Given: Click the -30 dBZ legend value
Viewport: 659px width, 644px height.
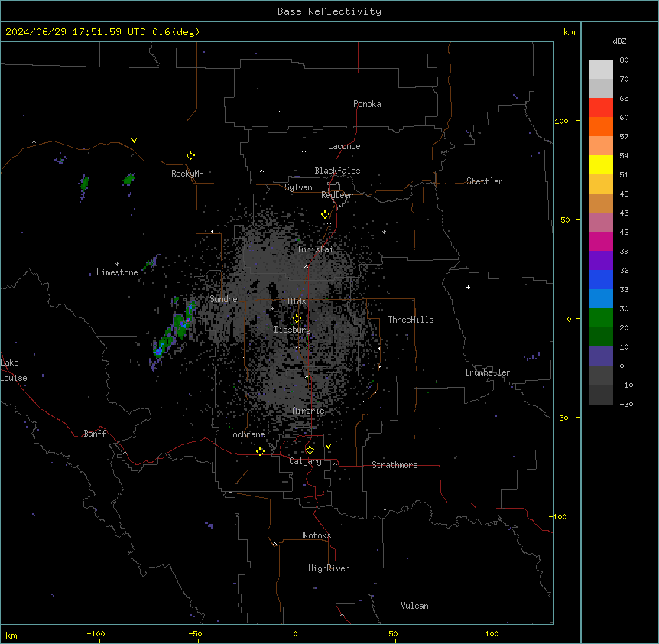Looking at the screenshot, I should pyautogui.click(x=626, y=404).
